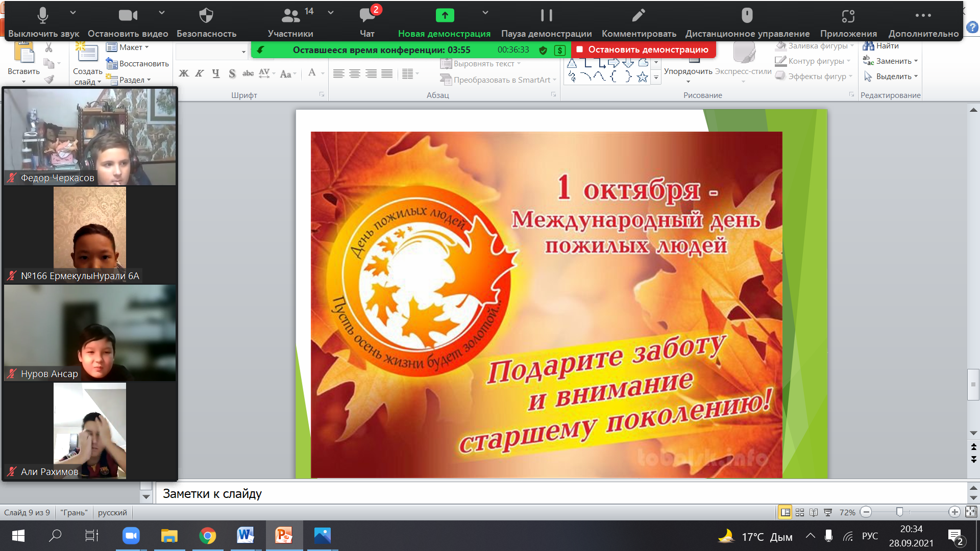Toggle italic text formatting

pyautogui.click(x=200, y=73)
